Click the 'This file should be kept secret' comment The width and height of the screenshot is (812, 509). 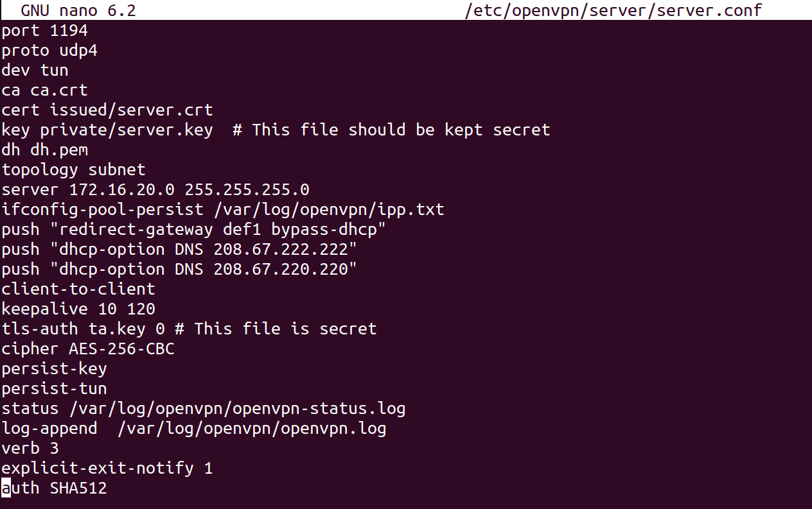(401, 130)
